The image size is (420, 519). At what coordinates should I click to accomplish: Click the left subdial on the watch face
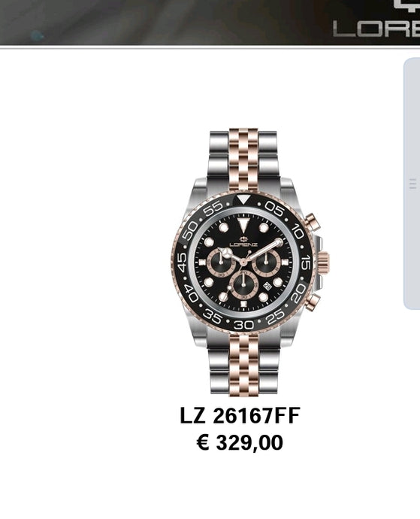221,263
